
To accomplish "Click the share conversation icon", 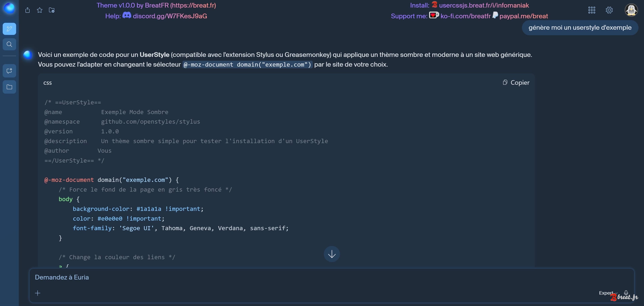I will [x=28, y=10].
